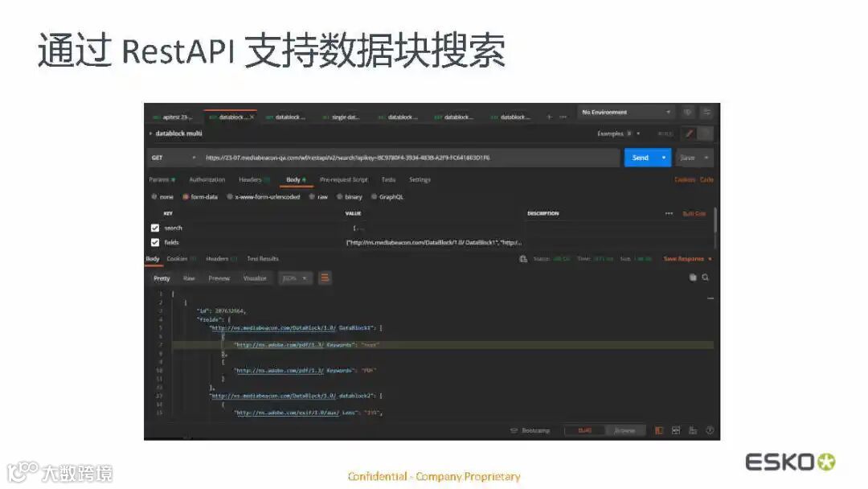This screenshot has width=868, height=489.
Task: Uncheck the search key checkbox
Action: [155, 228]
